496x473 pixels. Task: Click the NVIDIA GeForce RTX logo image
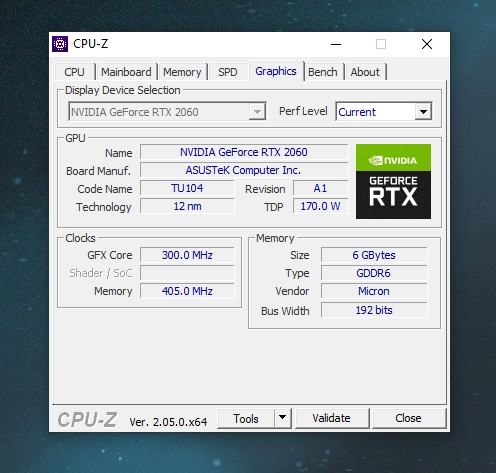click(x=393, y=181)
